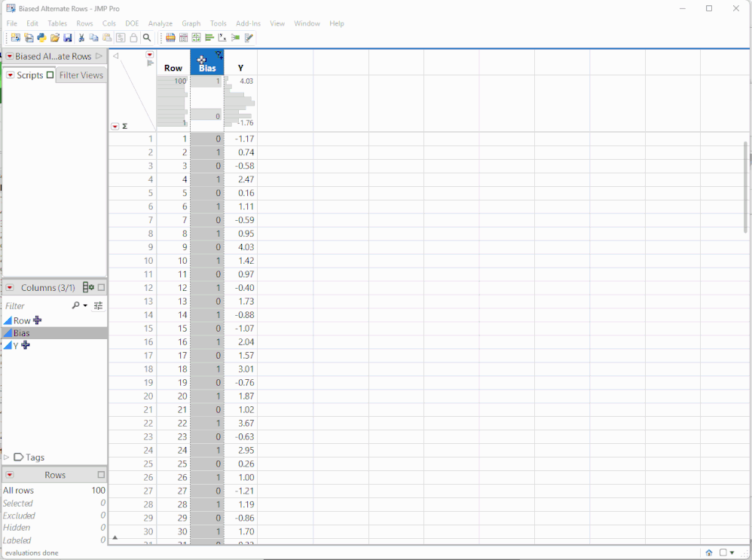The height and width of the screenshot is (560, 752).
Task: Select the Row column header
Action: coord(173,68)
